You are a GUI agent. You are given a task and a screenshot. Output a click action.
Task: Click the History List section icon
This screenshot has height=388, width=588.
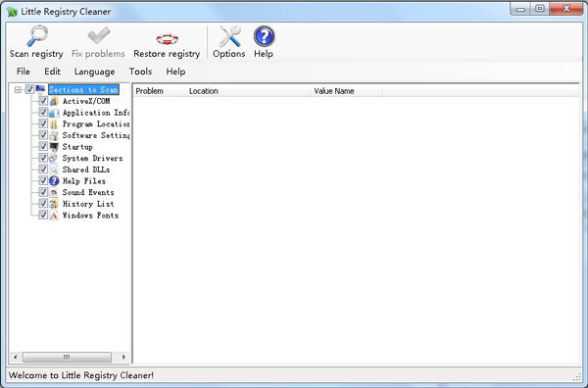54,204
